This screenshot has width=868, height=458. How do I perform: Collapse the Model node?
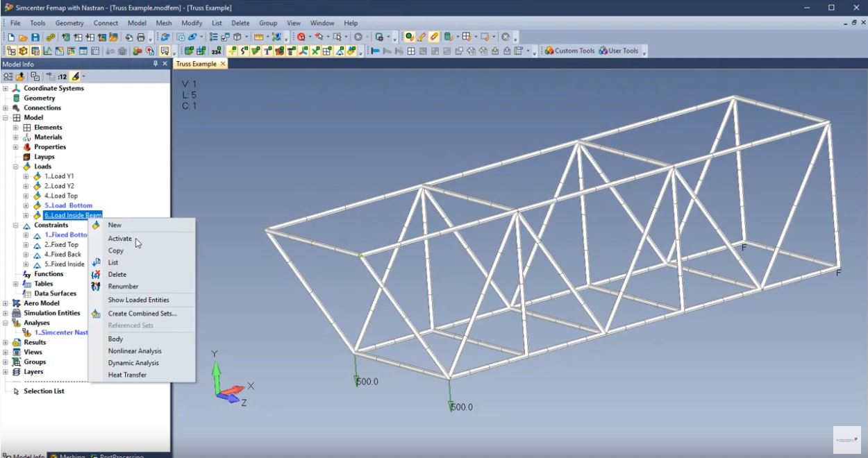(x=6, y=118)
